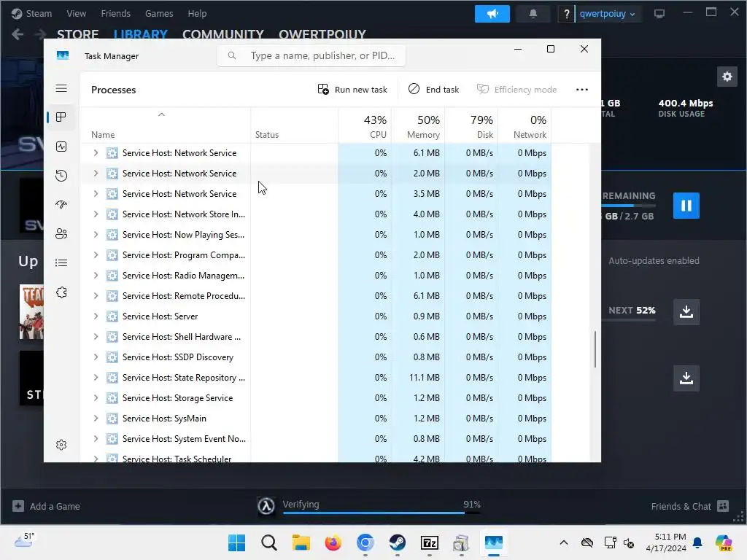Open Windows Start menu
This screenshot has height=560, width=747.
[237, 542]
